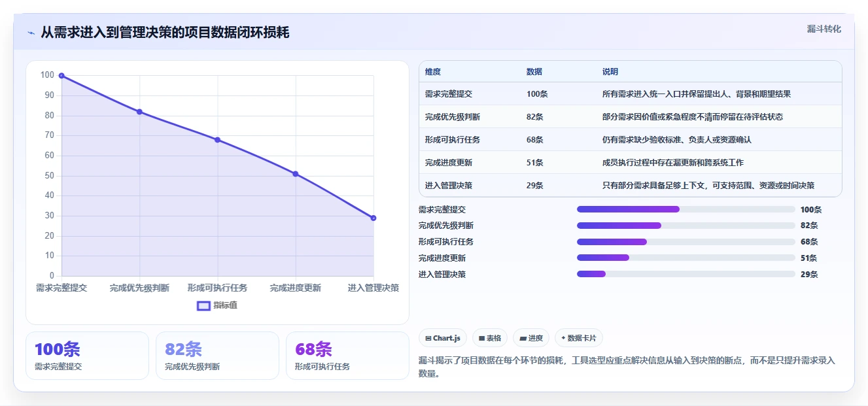Click x-axis label 进入管理决策 on chart
The width and height of the screenshot is (868, 406).
pyautogui.click(x=373, y=288)
